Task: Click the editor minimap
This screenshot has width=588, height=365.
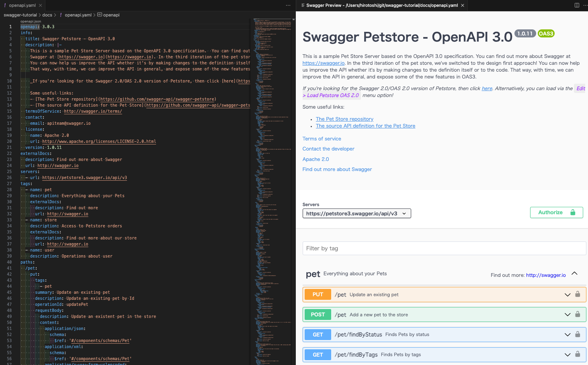Action: tap(272, 191)
